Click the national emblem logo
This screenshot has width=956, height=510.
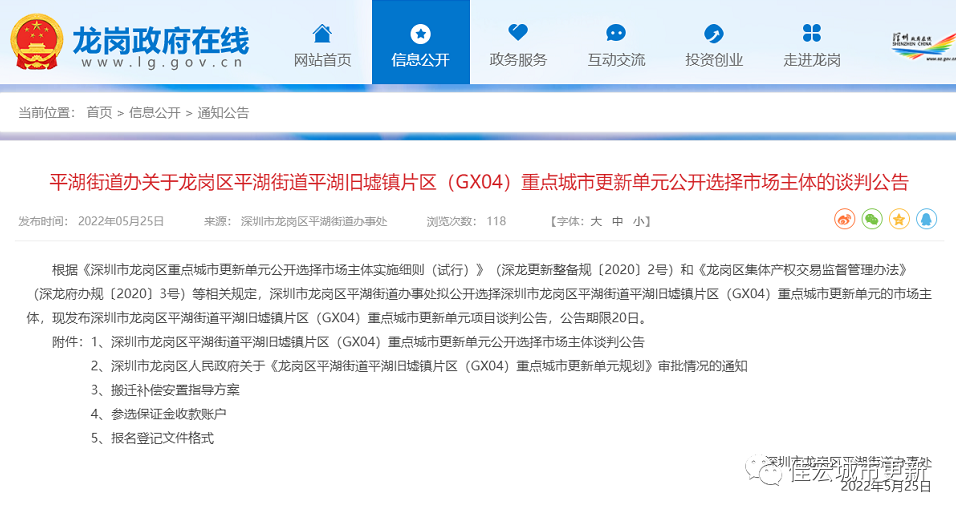click(x=37, y=43)
